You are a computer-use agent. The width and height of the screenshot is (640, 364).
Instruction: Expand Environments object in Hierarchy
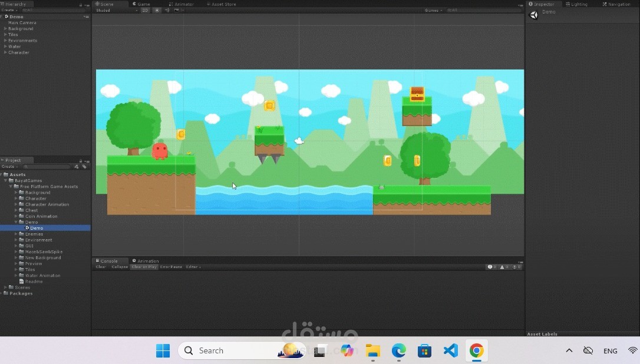5,41
